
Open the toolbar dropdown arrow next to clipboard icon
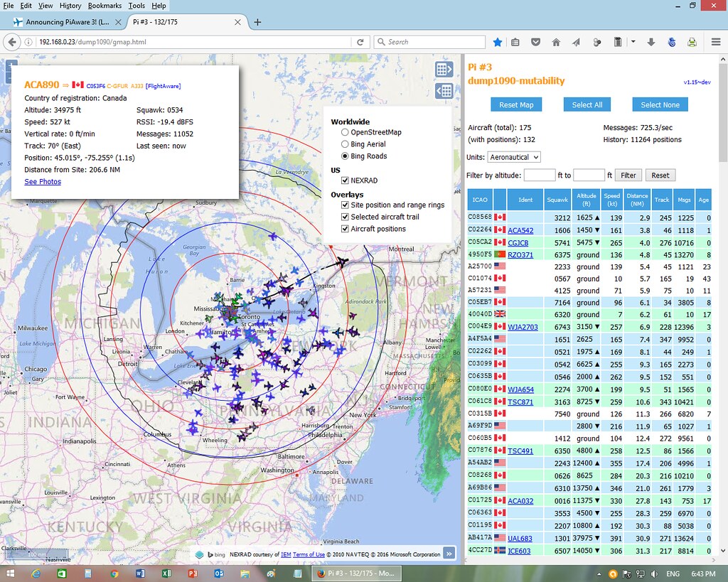coord(633,42)
